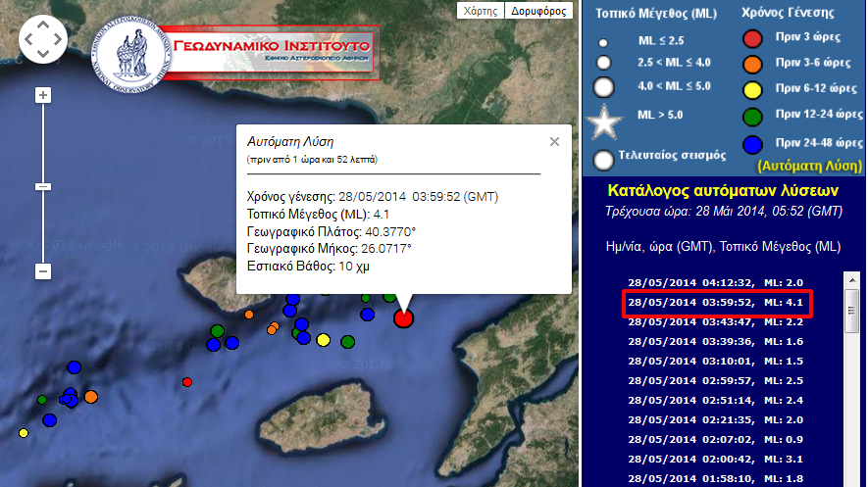Switch map to Δορυφόρος view
The width and height of the screenshot is (868, 487).
click(538, 11)
